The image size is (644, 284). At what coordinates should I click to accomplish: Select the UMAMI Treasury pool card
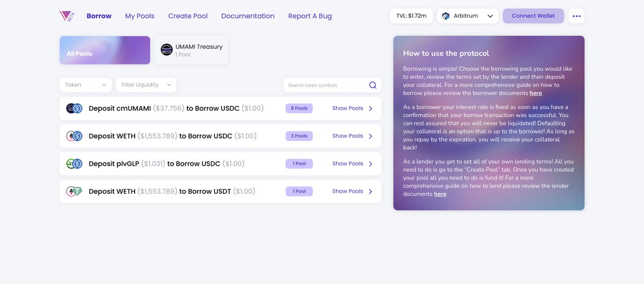(x=192, y=50)
